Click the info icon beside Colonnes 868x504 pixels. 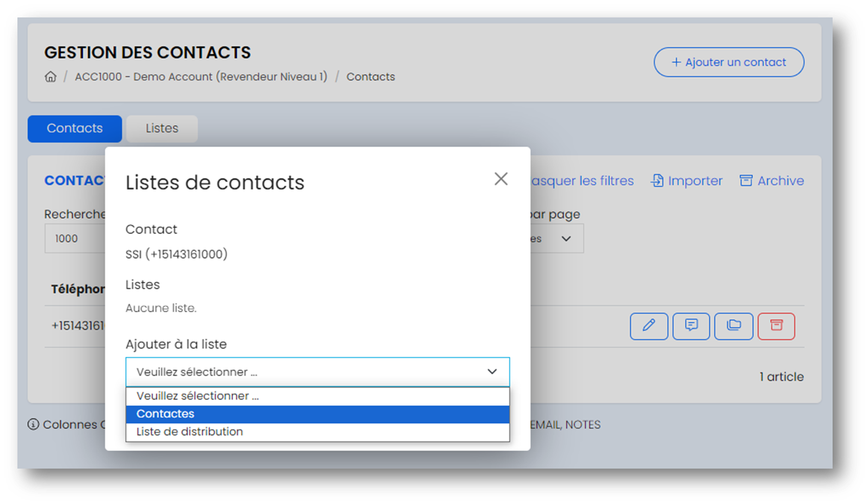pyautogui.click(x=33, y=424)
